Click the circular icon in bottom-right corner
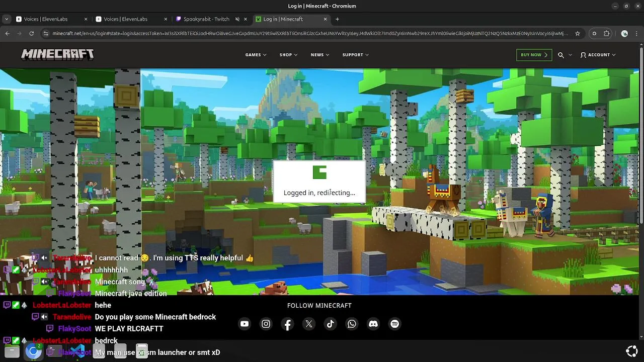 pos(631,351)
